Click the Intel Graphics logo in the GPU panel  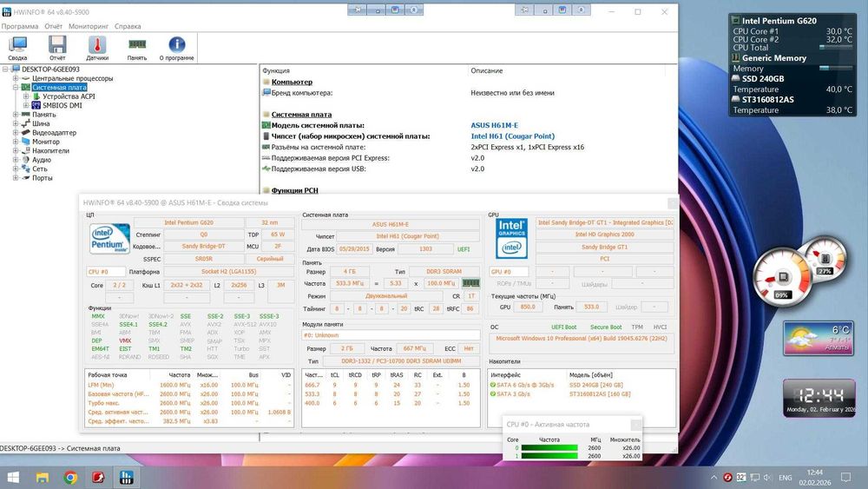(x=511, y=238)
